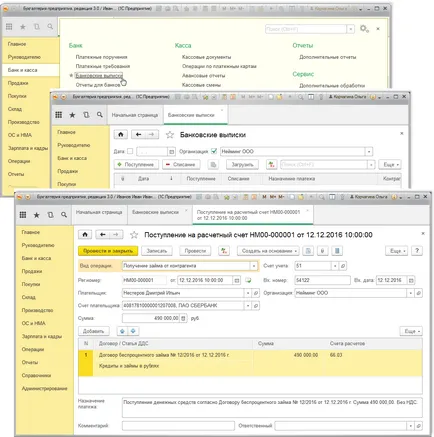Toggle the Организация filter checkbox in Банковские выписки
Viewport: 434px width, 437px height.
coord(214,151)
